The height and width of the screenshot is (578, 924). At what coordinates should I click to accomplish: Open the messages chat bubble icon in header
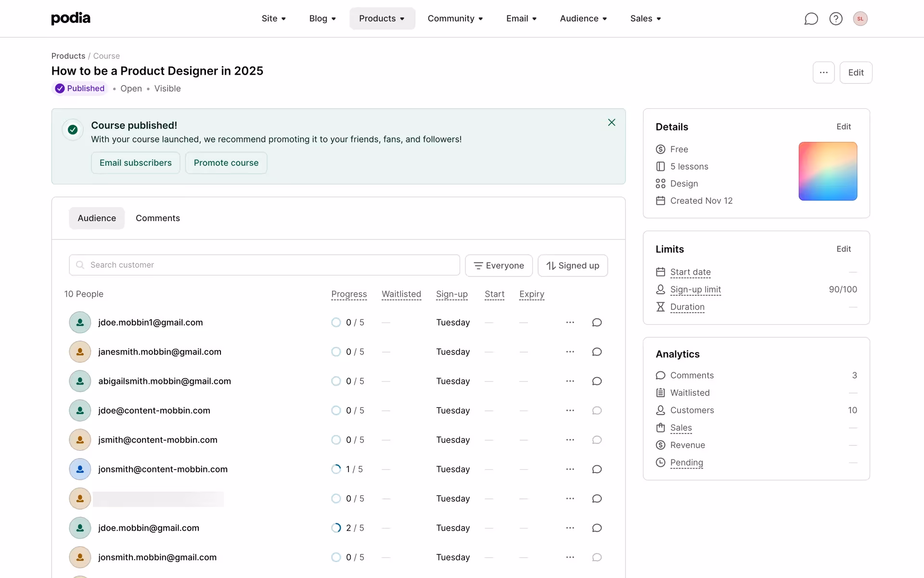[x=811, y=19]
